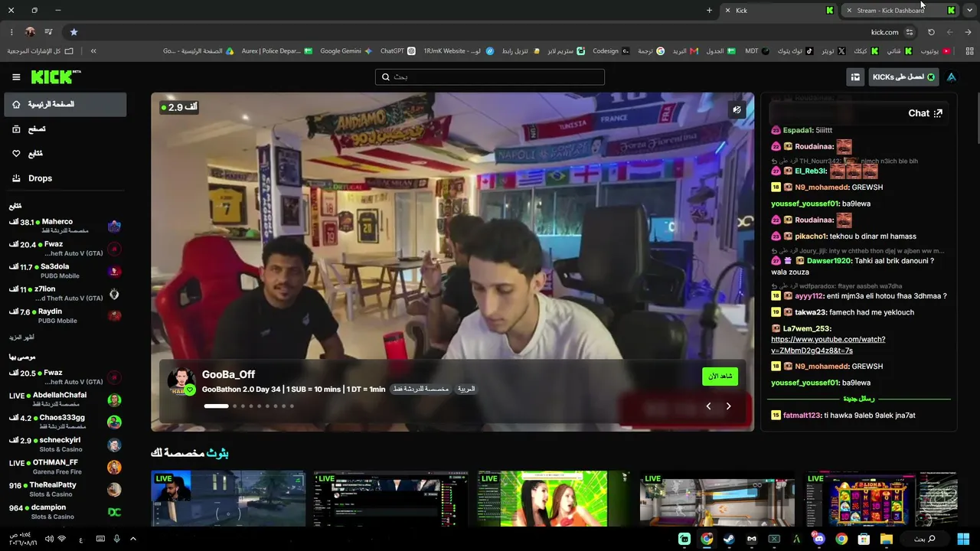Click username pikacho1 in chat

(811, 236)
